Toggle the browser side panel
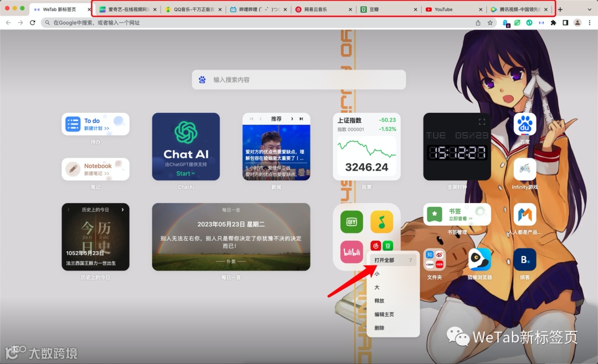Viewport: 598px width, 364px height. (x=565, y=23)
